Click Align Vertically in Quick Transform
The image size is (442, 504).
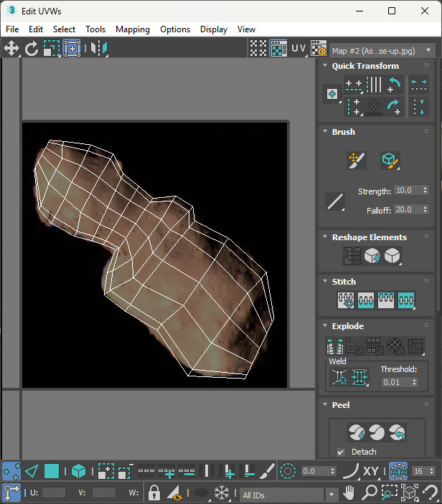tap(354, 107)
